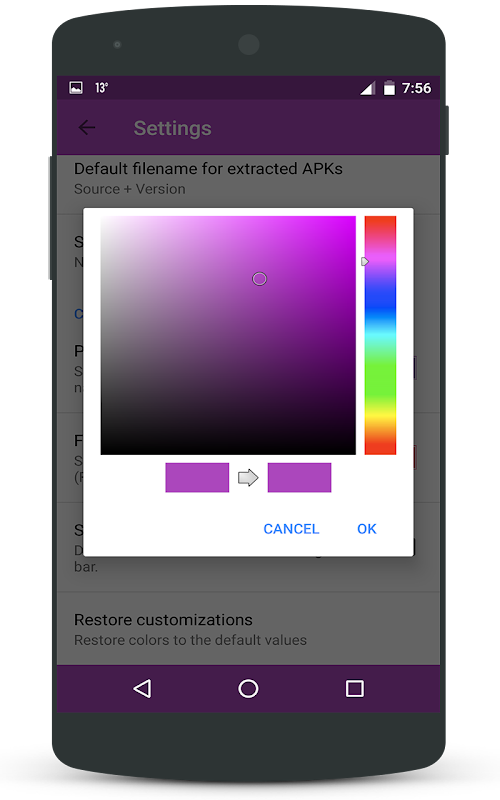Tap the Android home circle button
Viewport: 500px width, 800px height.
[x=248, y=688]
